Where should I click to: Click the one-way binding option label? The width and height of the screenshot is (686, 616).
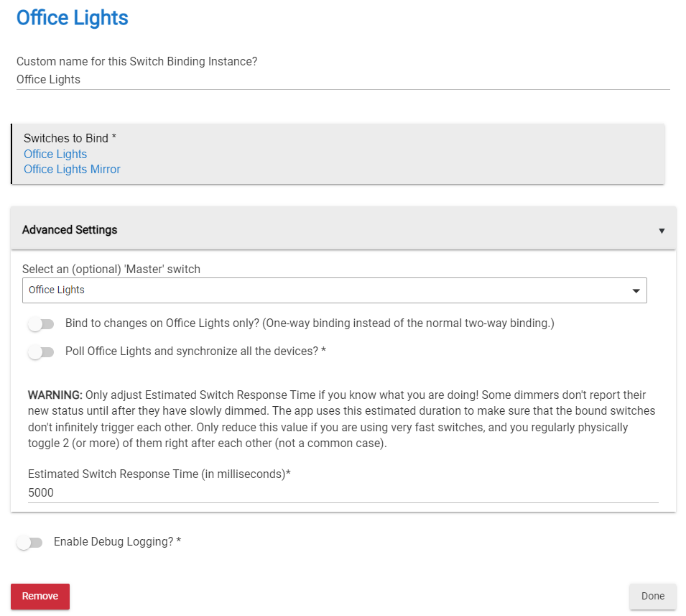tap(310, 323)
